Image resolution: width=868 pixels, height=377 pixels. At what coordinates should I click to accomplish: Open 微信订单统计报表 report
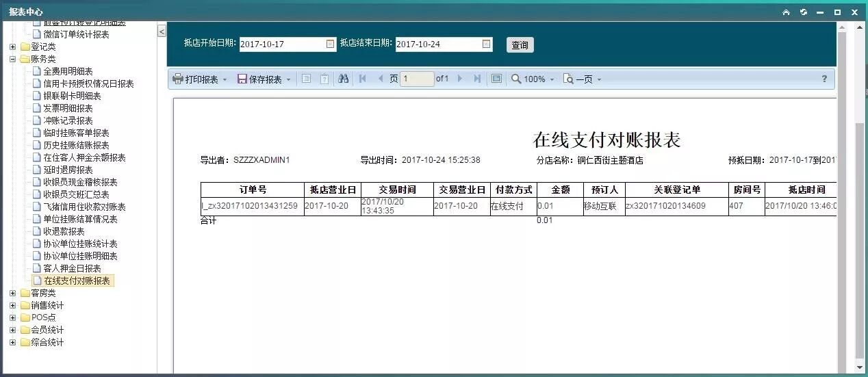(76, 34)
